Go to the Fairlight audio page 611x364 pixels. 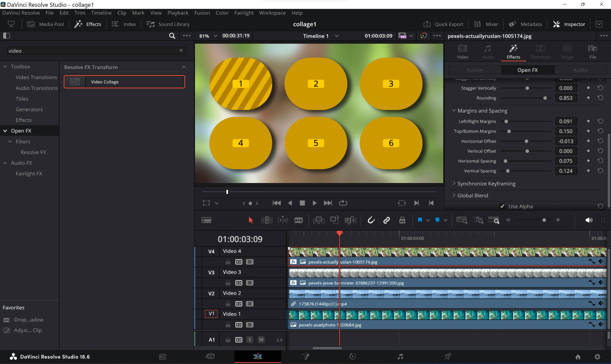[x=400, y=357]
